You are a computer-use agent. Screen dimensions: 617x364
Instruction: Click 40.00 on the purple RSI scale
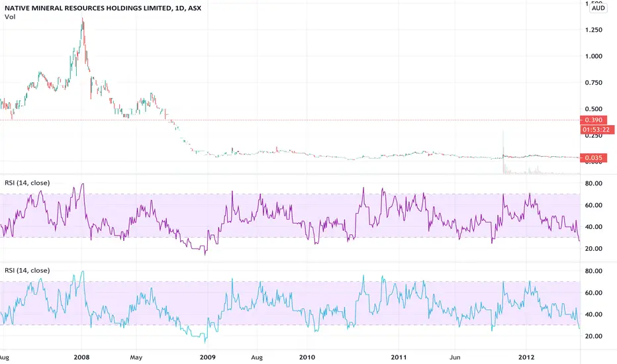(x=593, y=226)
